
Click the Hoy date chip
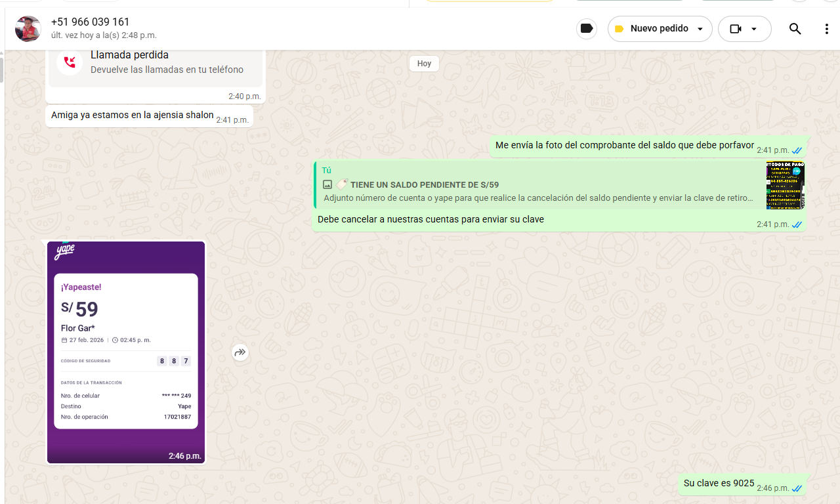coord(424,64)
